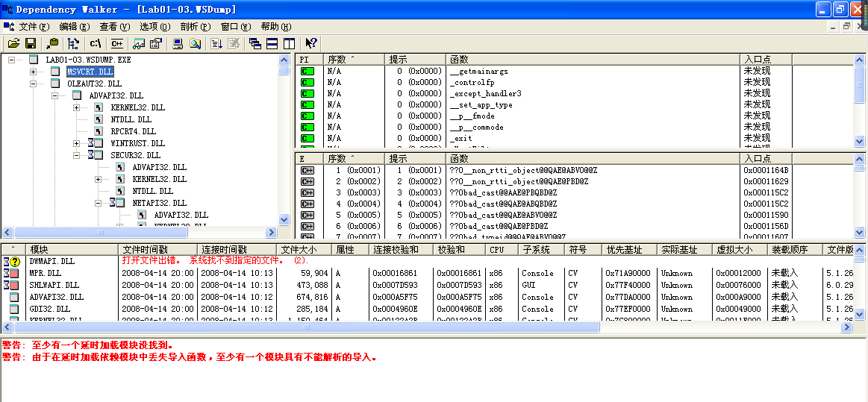Screen dimensions: 868x402
Task: Click the Tile Horizontally toolbar icon
Action: [272, 43]
